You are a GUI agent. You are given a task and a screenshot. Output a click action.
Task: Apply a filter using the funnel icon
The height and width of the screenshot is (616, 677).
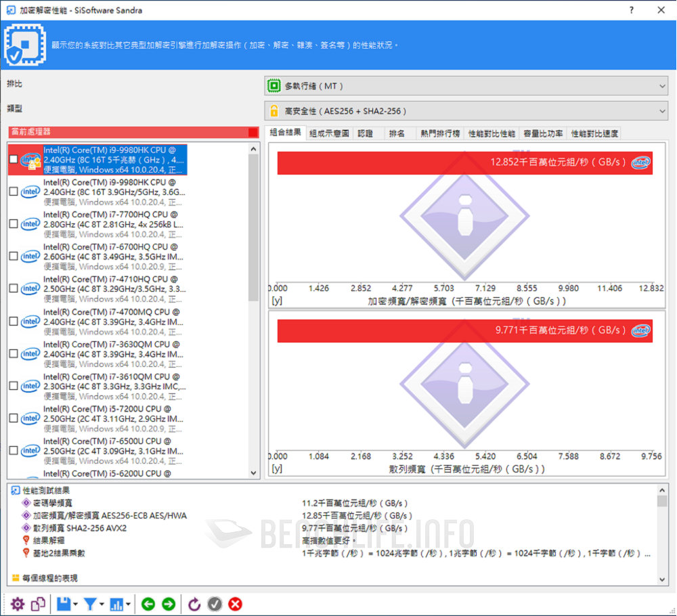point(92,604)
